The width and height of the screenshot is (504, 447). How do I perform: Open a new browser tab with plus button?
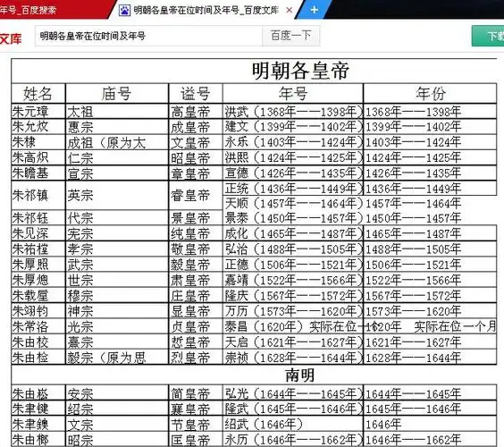[314, 10]
